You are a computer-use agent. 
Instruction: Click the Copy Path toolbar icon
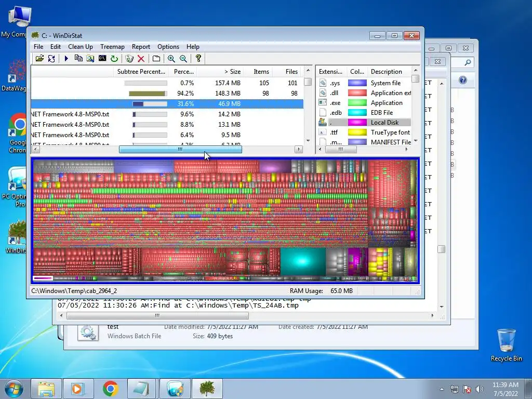tap(78, 58)
